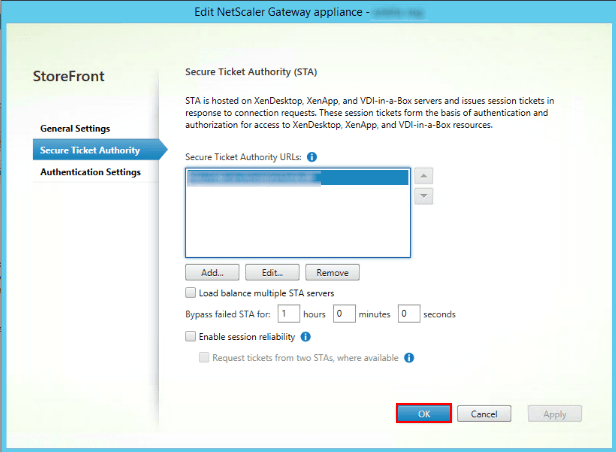Image resolution: width=616 pixels, height=452 pixels.
Task: Click info icon beside Secure Ticket Authority URLs
Action: (312, 157)
